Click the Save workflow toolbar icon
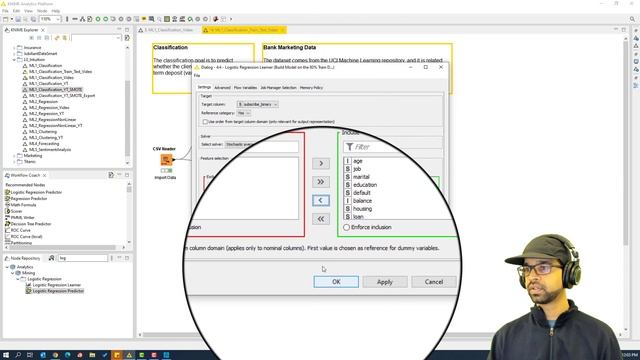The width and height of the screenshot is (640, 360). click(x=18, y=19)
